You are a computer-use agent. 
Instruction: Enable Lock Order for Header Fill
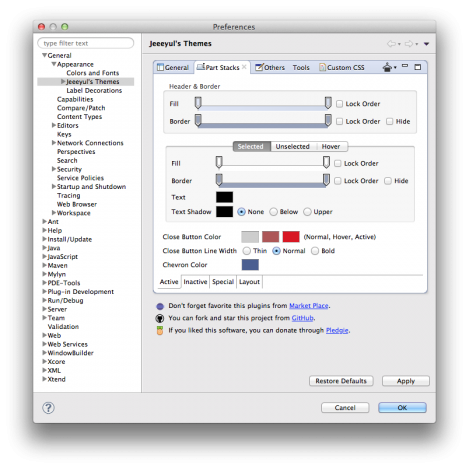click(339, 104)
